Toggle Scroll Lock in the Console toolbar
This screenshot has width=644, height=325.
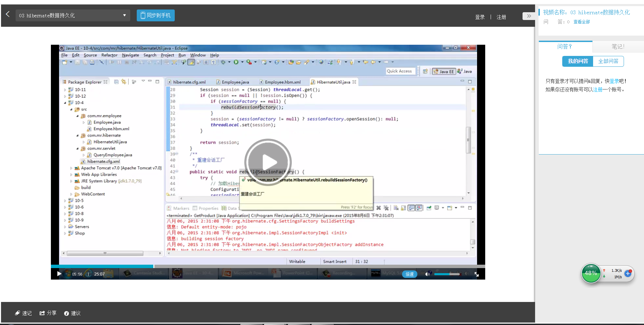click(403, 208)
